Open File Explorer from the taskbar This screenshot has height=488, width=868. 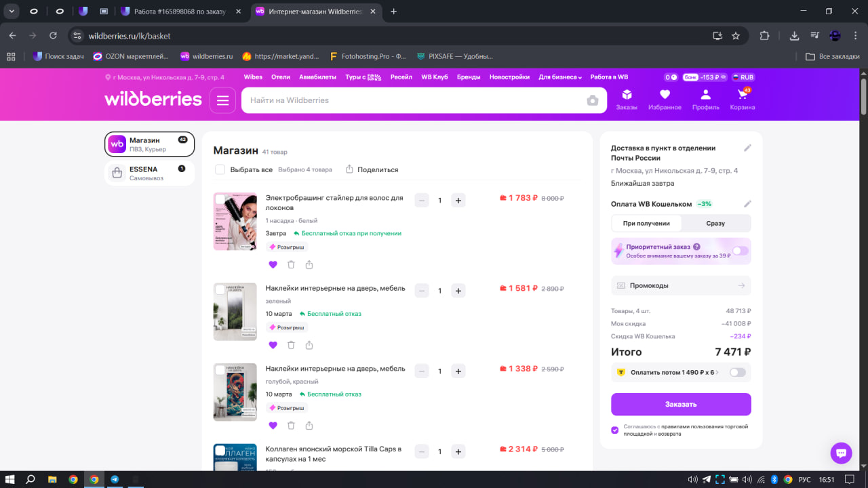52,479
